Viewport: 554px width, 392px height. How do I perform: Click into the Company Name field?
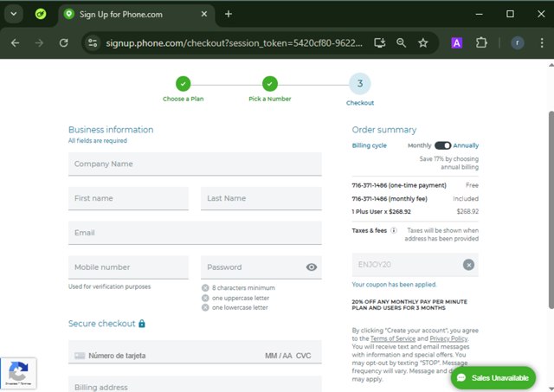click(195, 164)
